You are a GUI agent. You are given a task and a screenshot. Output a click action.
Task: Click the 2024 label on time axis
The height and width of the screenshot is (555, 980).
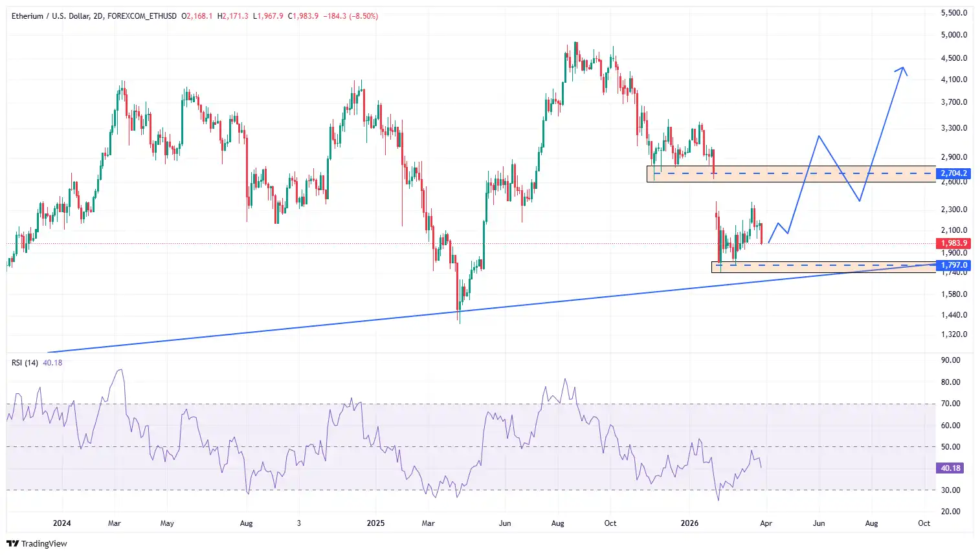62,523
